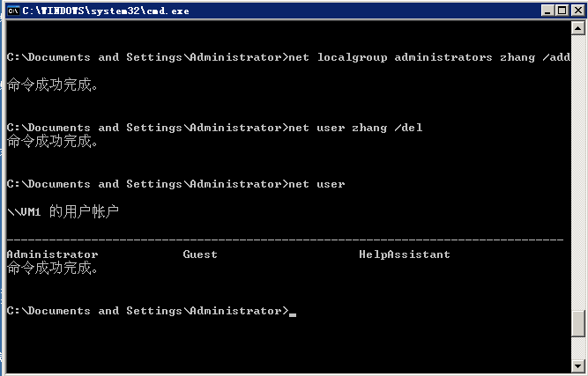
Task: Click the Guest account name
Action: point(200,254)
